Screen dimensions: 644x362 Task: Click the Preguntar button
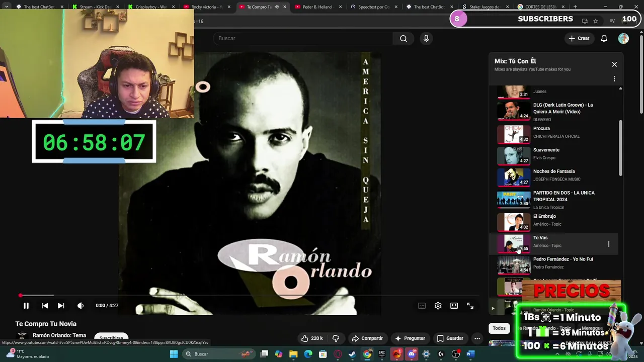point(410,338)
